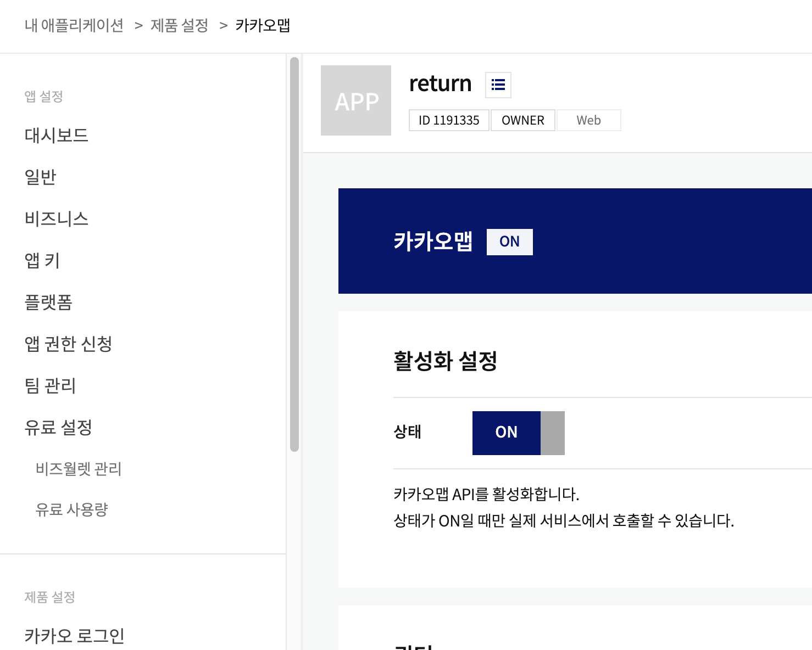Screen dimensions: 812x650
Task: Select 앱 권한 신청 in sidebar
Action: 69,344
